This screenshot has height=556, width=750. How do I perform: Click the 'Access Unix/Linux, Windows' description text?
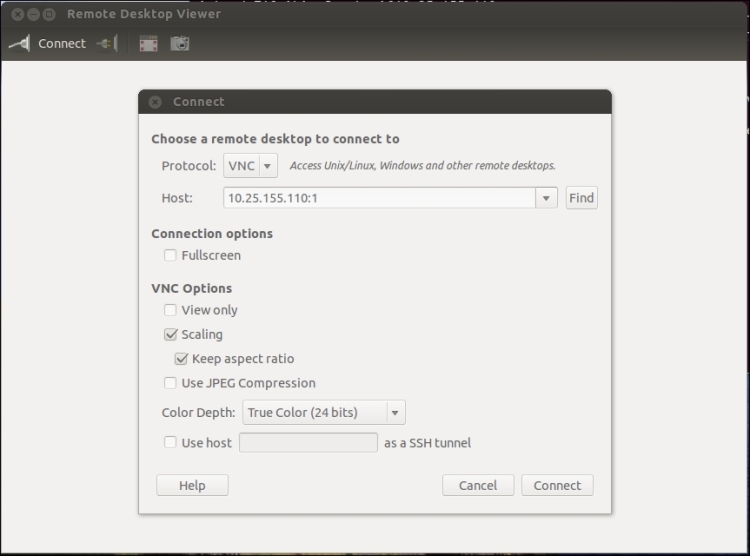[x=422, y=166]
